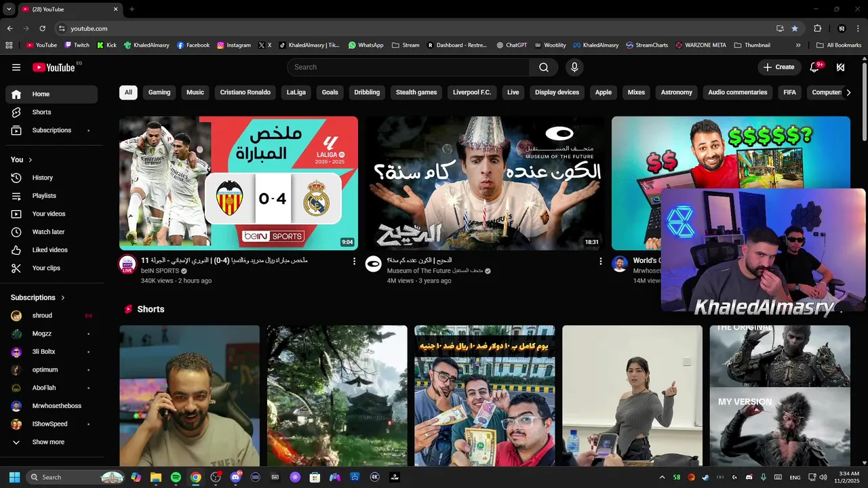This screenshot has width=868, height=488.
Task: Open beIN SPORTS channel avatar
Action: click(x=127, y=264)
